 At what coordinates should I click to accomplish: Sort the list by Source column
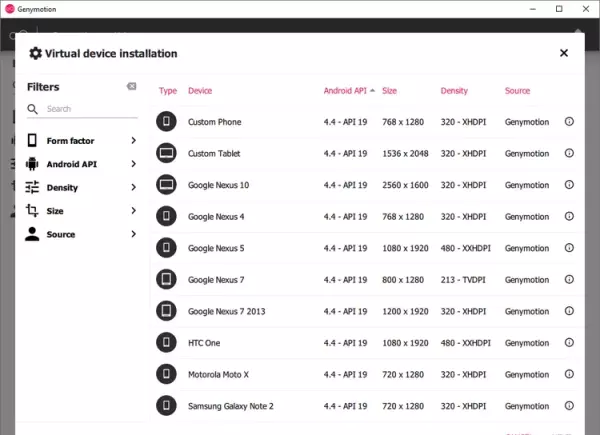pyautogui.click(x=517, y=91)
